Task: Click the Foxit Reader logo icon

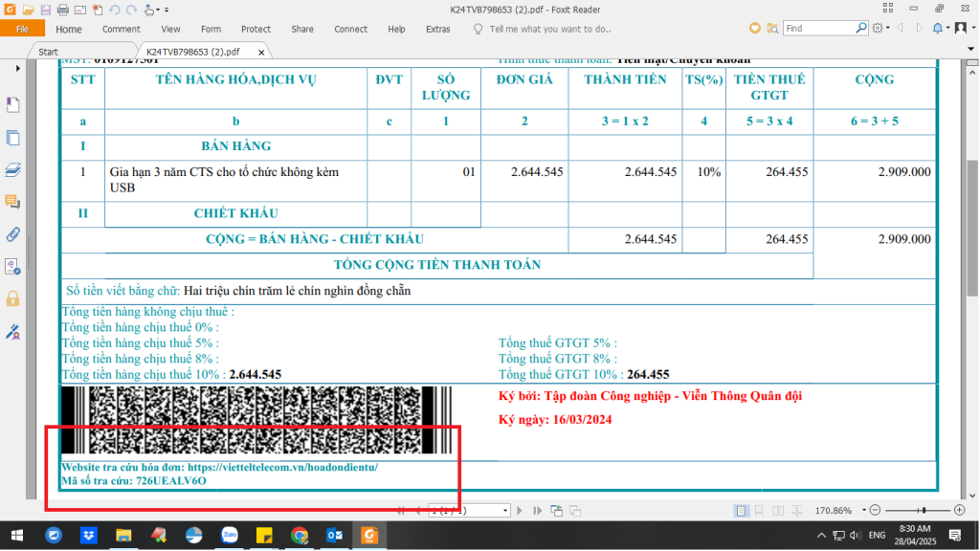Action: click(x=10, y=10)
